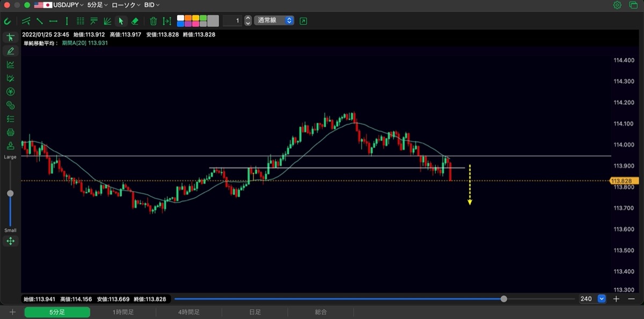Select the vertical line drawing tool
644x319 pixels.
click(67, 21)
